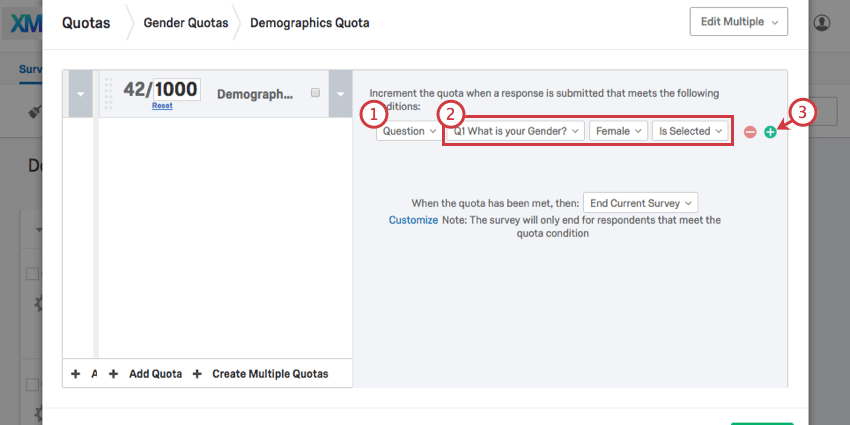The width and height of the screenshot is (850, 425).
Task: Go to Gender Quotas breadcrumb
Action: [x=185, y=23]
